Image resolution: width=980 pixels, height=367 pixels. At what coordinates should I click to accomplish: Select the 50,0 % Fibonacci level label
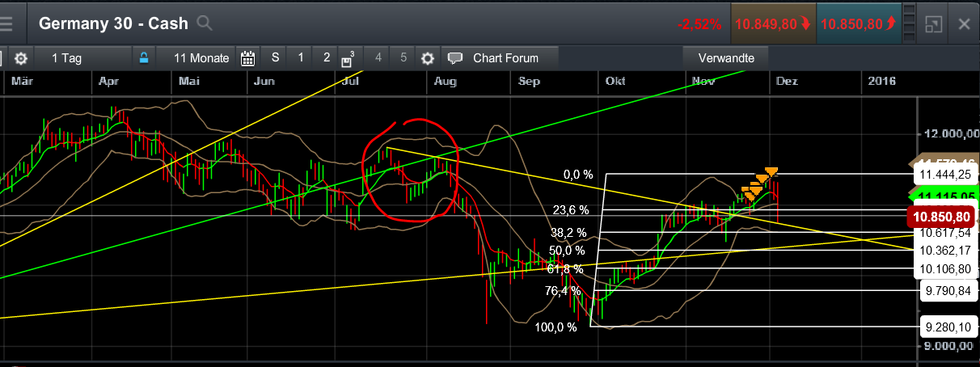point(565,251)
